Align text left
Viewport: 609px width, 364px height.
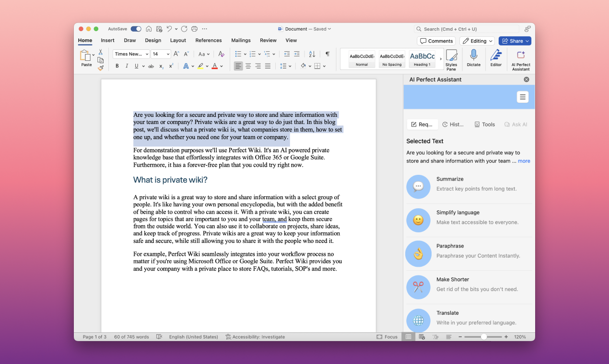click(238, 66)
